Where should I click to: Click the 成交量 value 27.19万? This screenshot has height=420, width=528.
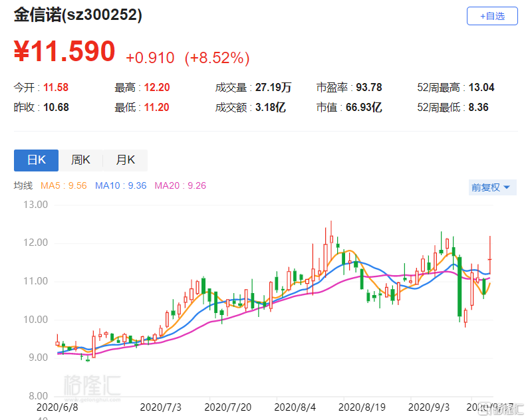point(273,88)
